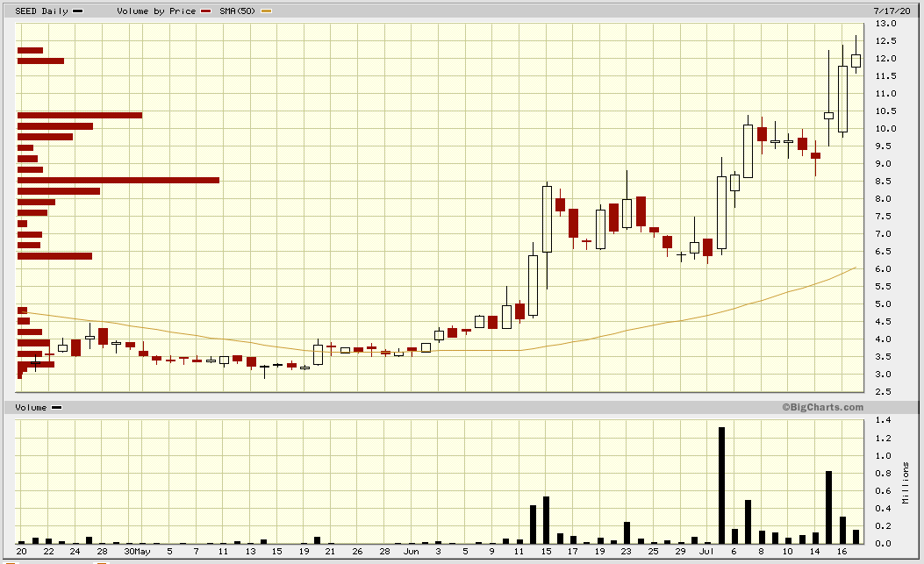Click the "14" date axis label
The image size is (924, 564).
pos(814,552)
